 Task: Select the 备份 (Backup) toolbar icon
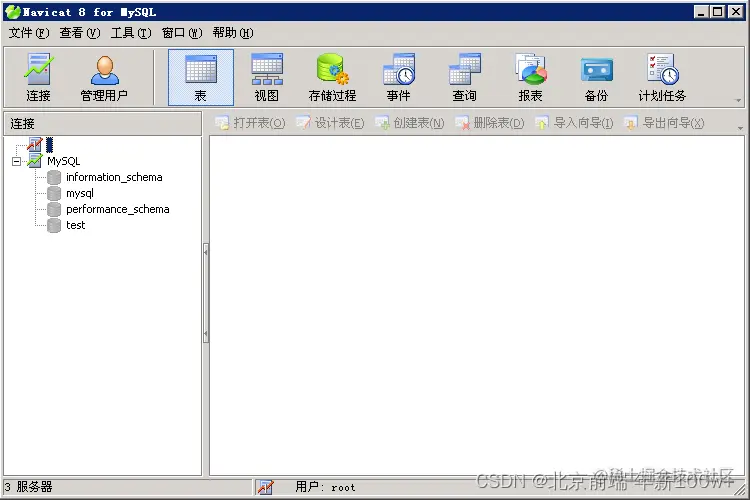coord(596,78)
